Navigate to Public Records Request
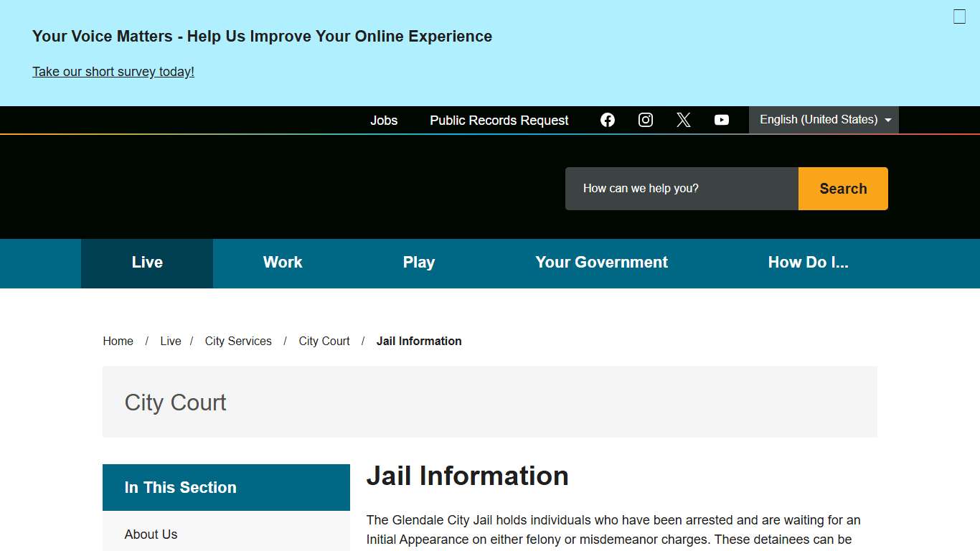 tap(499, 120)
